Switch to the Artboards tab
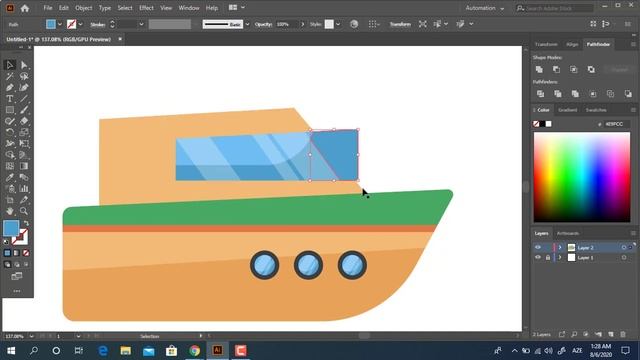 [x=568, y=233]
